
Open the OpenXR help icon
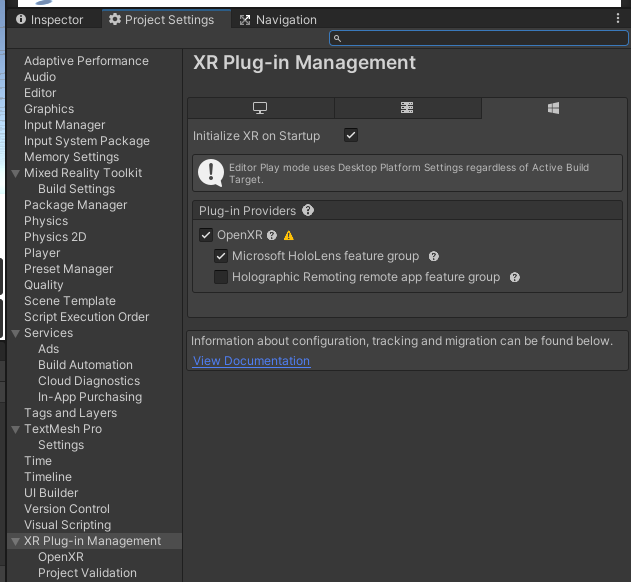click(x=272, y=235)
